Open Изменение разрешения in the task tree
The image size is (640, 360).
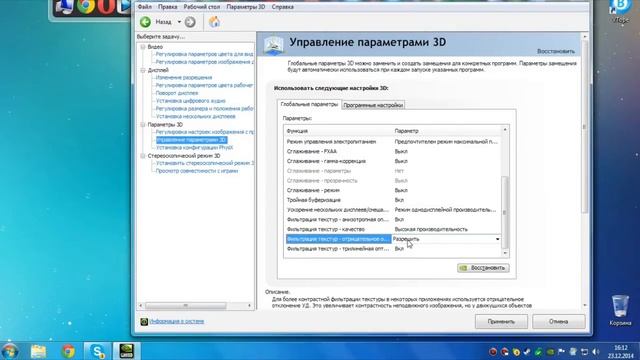[x=184, y=78]
